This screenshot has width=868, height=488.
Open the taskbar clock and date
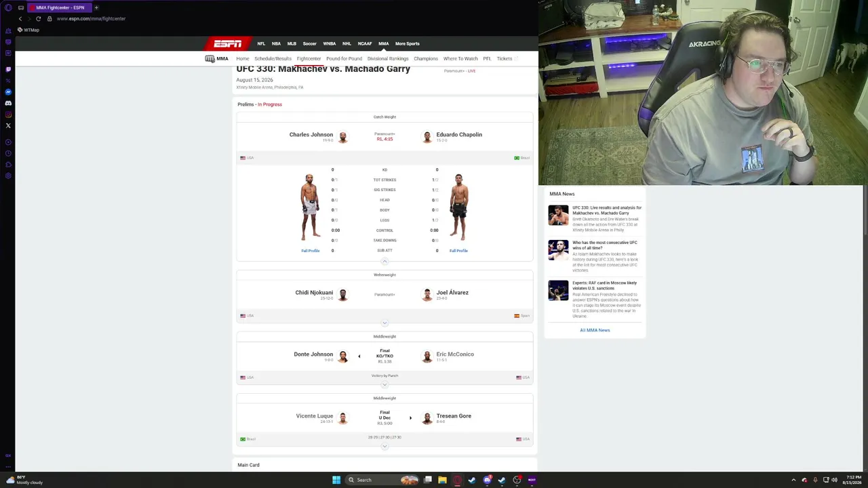852,480
